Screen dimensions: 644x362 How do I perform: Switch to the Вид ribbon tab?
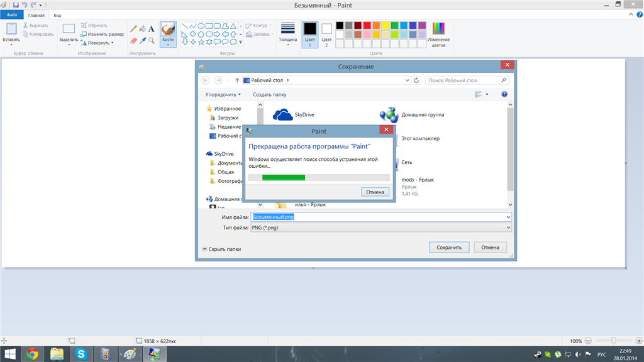click(x=57, y=15)
